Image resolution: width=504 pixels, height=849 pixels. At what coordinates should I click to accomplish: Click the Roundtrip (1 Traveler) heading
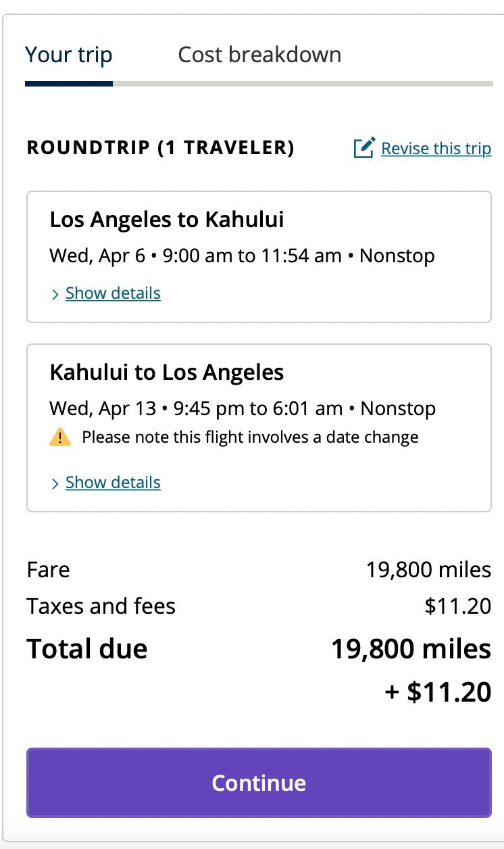pyautogui.click(x=160, y=148)
